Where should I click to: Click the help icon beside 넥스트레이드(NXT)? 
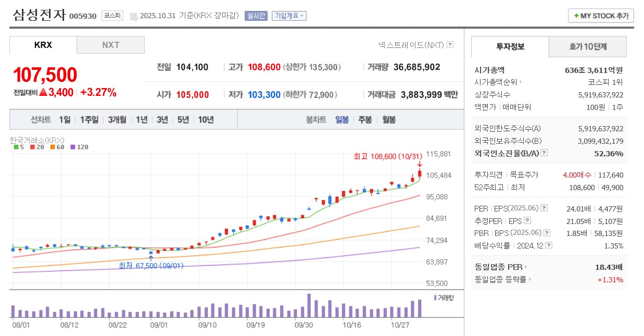tap(450, 45)
